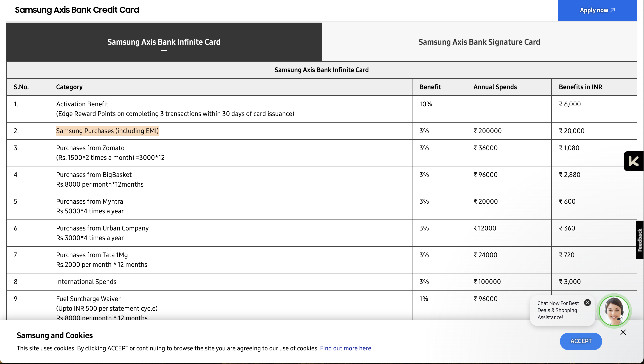The image size is (644, 364).
Task: Click the Purchases from Zomato row
Action: [x=90, y=148]
